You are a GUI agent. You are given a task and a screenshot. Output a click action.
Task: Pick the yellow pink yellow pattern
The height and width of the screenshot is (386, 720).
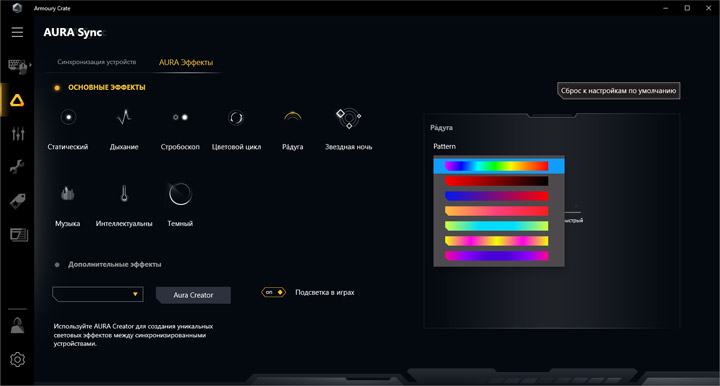click(496, 241)
